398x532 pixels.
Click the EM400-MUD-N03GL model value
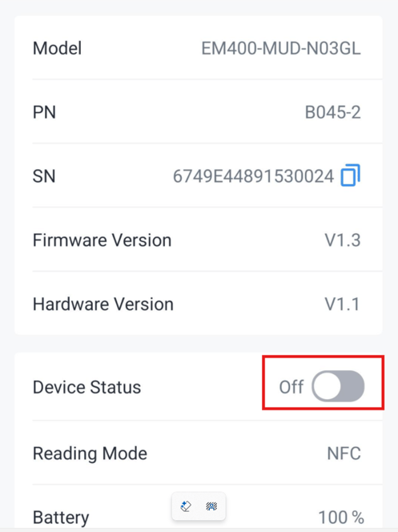click(x=281, y=48)
